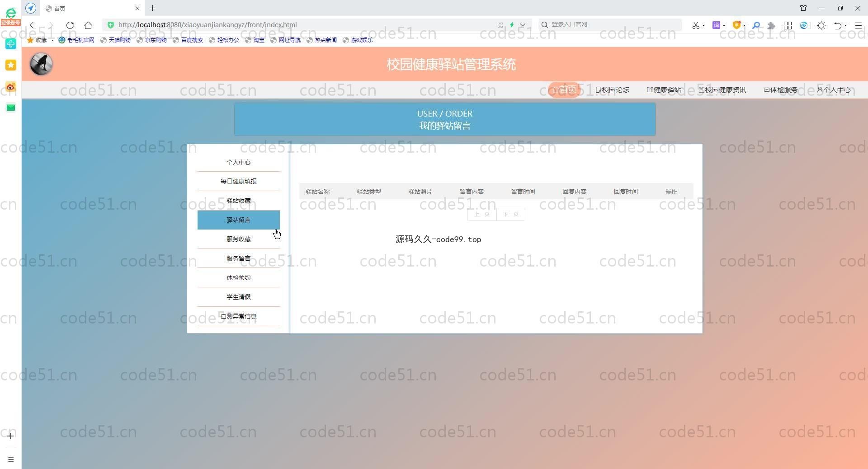Open the 校园论坛 navigation item
868x469 pixels.
(612, 90)
